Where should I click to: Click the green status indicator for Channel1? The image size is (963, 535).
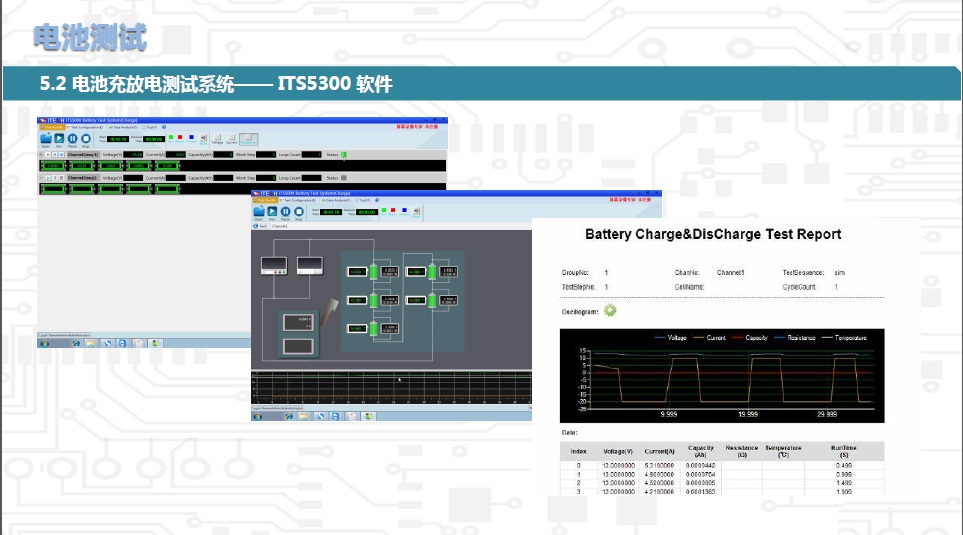click(x=343, y=154)
